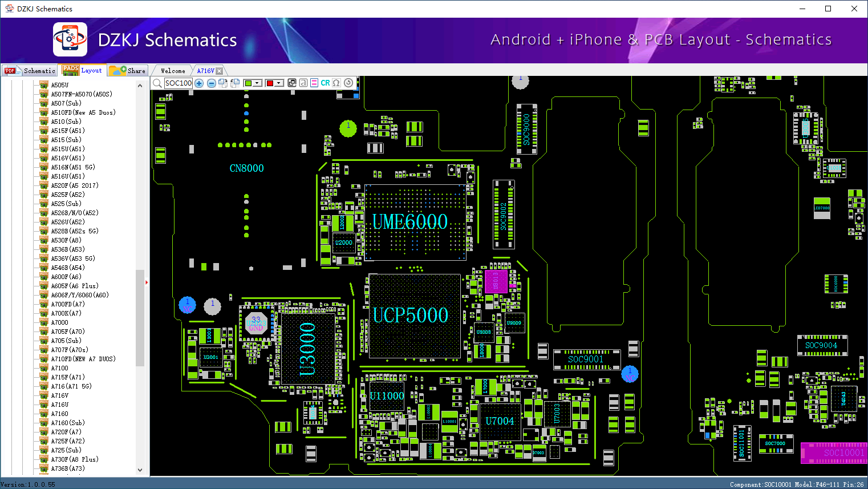
Task: Select A526B/N/0(A52) in the model list
Action: tap(75, 213)
